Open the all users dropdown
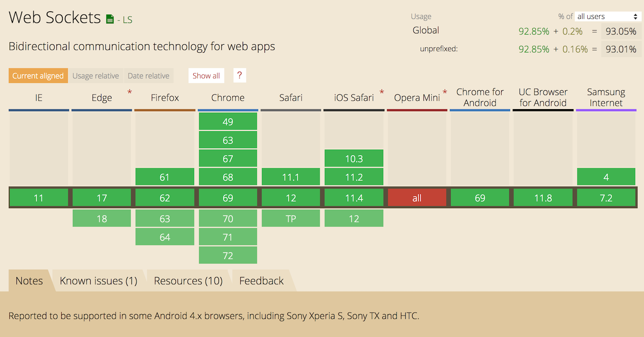 point(607,17)
